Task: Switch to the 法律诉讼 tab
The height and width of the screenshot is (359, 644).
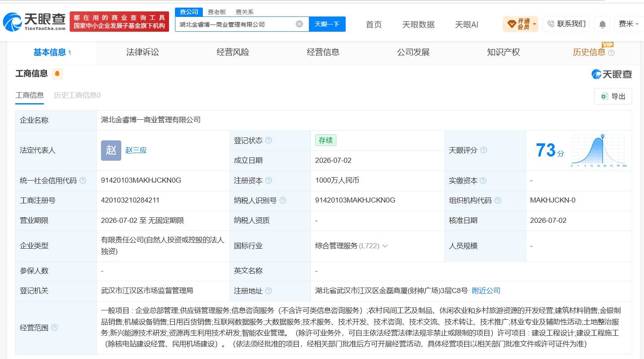Action: tap(142, 52)
